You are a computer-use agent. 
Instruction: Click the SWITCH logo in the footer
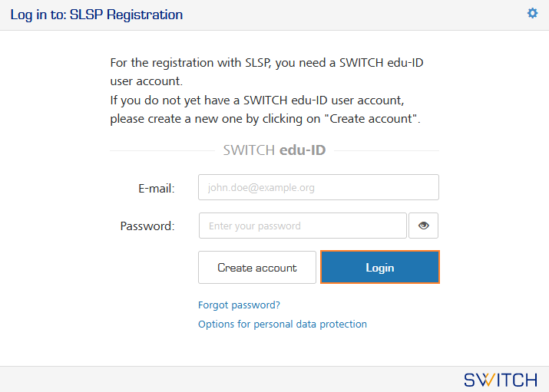pos(501,380)
